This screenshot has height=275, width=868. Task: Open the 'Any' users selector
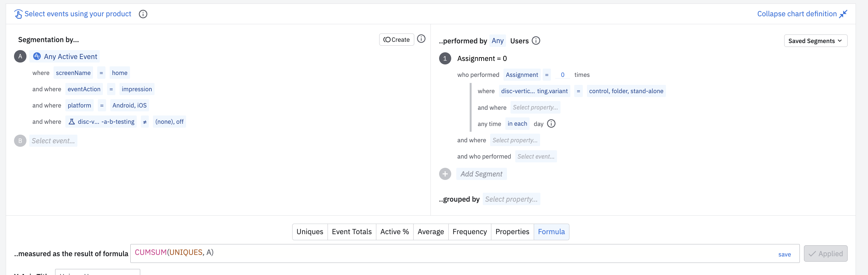click(497, 41)
